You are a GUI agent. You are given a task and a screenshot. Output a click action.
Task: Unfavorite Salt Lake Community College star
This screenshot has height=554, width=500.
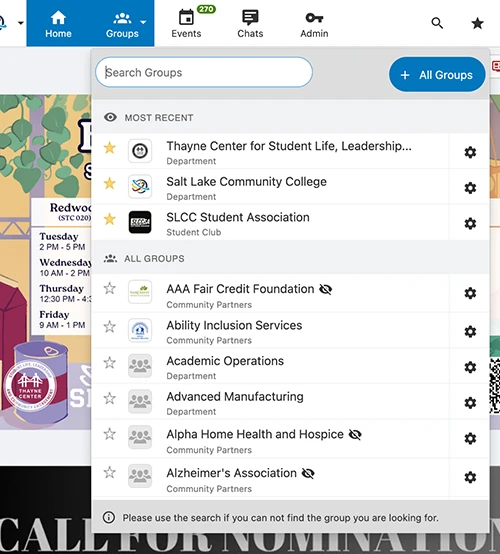point(110,183)
